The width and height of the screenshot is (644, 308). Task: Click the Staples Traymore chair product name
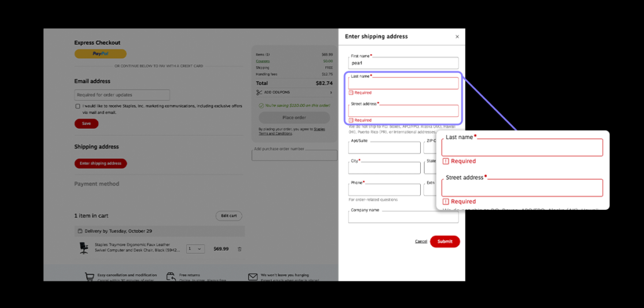[137, 247]
